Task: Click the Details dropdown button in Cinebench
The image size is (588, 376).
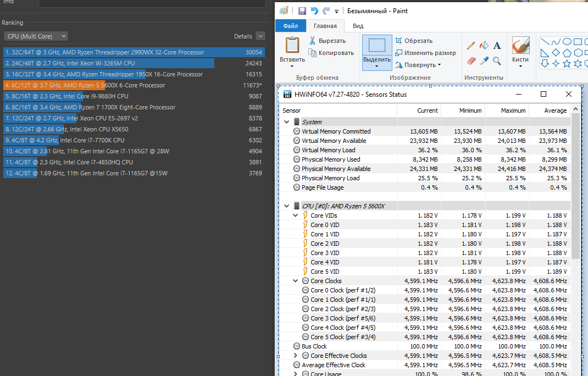Action: coord(260,36)
